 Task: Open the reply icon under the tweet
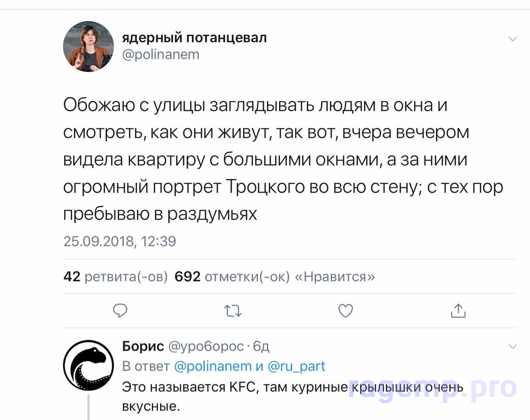pos(120,310)
